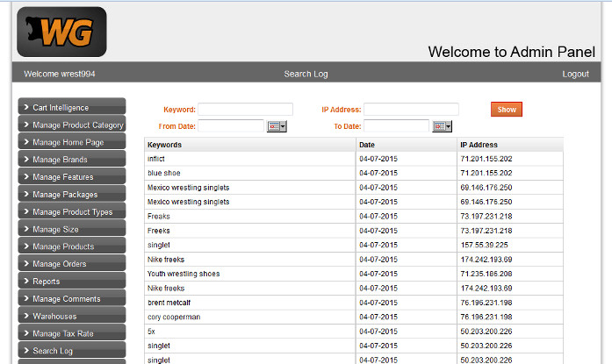Log out using the Logout link
The height and width of the screenshot is (364, 612).
click(x=575, y=74)
